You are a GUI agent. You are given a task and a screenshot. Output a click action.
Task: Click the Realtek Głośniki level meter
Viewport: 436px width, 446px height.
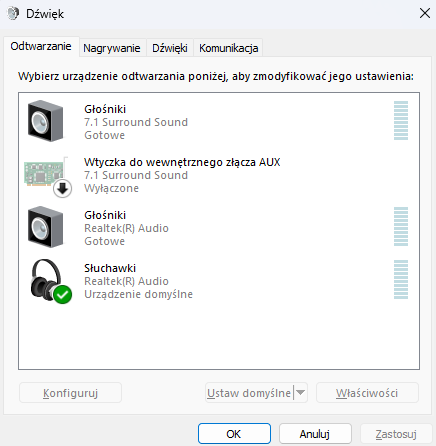401,227
